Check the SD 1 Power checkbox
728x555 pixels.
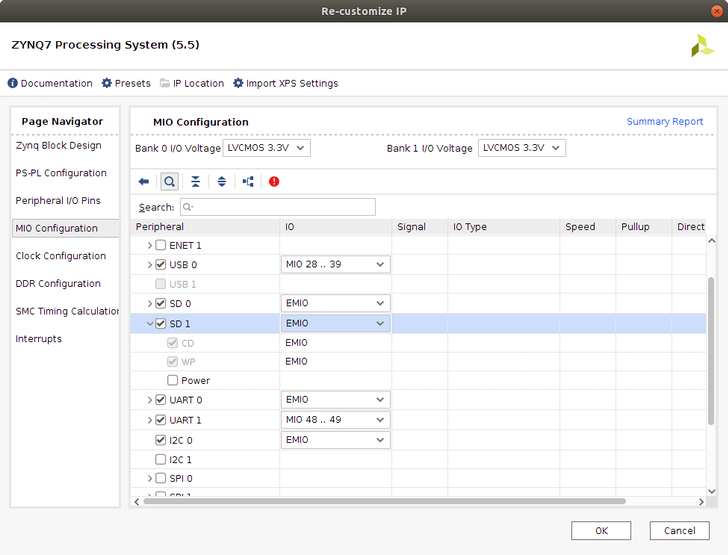[173, 381]
